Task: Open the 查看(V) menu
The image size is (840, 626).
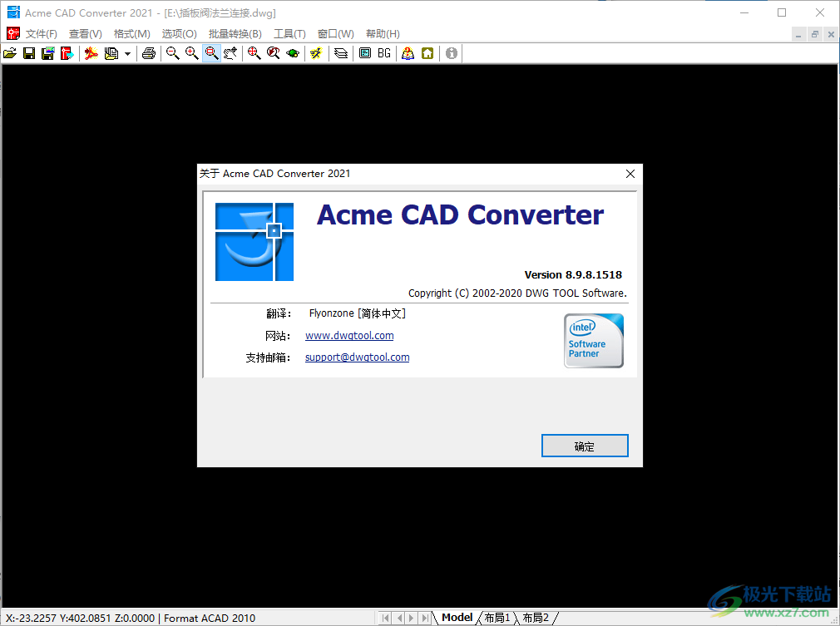Action: point(85,34)
